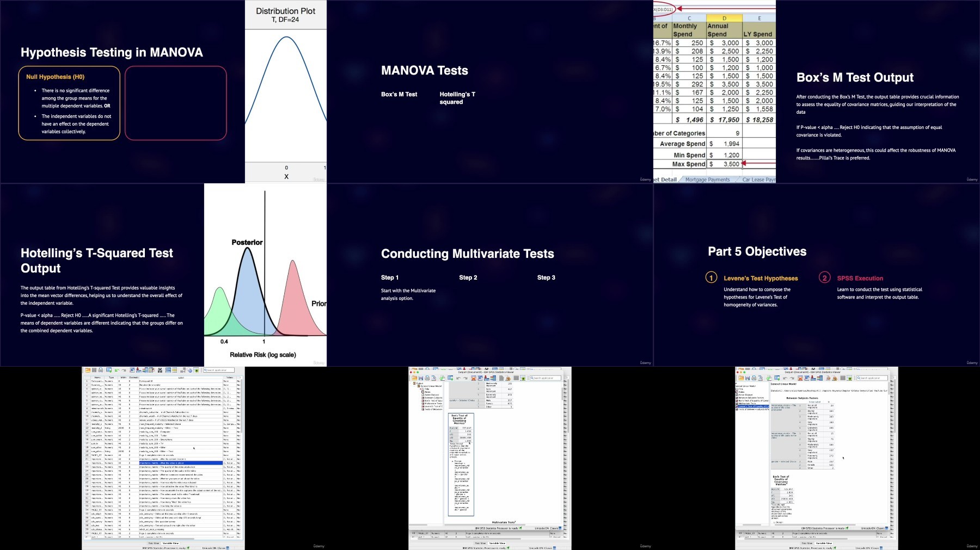
Task: Save icon in viewer showing Multivariate Tests heading
Action: point(421,378)
